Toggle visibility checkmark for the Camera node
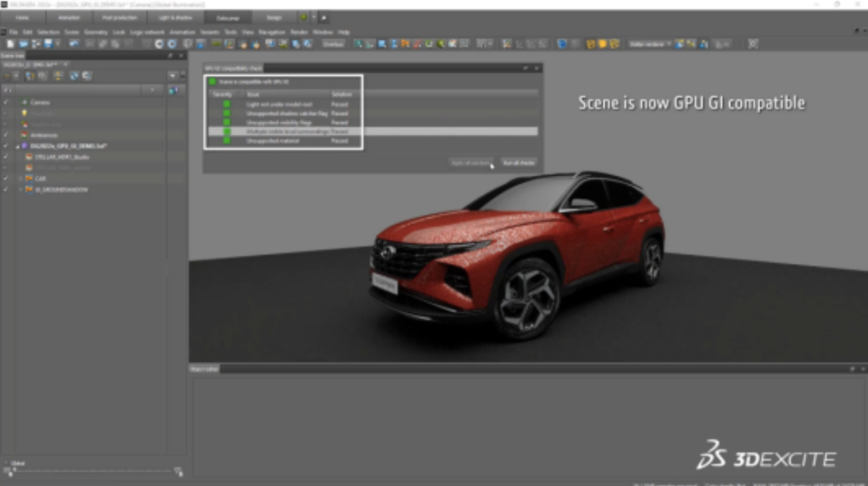 pos(6,102)
